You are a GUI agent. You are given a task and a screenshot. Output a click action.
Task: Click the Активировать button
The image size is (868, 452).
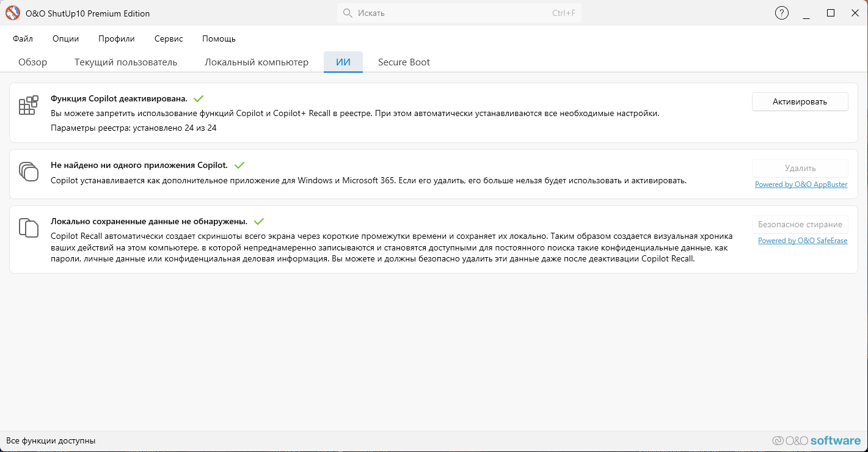tap(800, 101)
